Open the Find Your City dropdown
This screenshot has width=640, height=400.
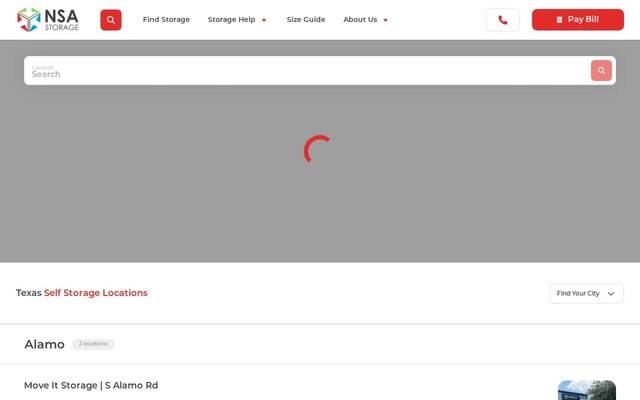point(586,293)
